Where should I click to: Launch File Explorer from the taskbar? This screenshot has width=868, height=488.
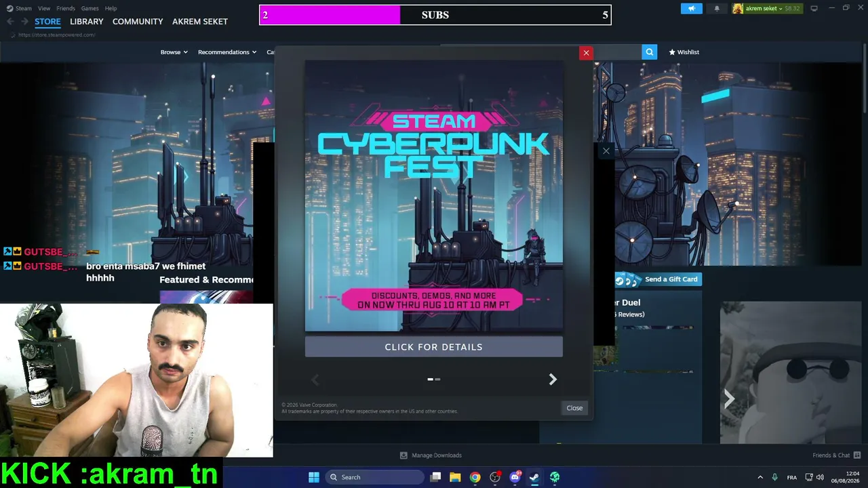pyautogui.click(x=455, y=477)
